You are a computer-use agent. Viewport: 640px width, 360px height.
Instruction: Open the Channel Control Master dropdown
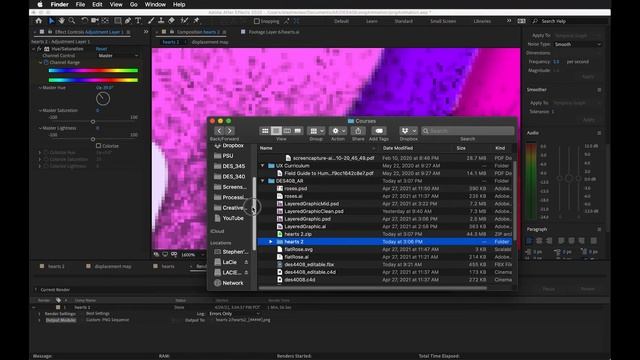coord(118,56)
